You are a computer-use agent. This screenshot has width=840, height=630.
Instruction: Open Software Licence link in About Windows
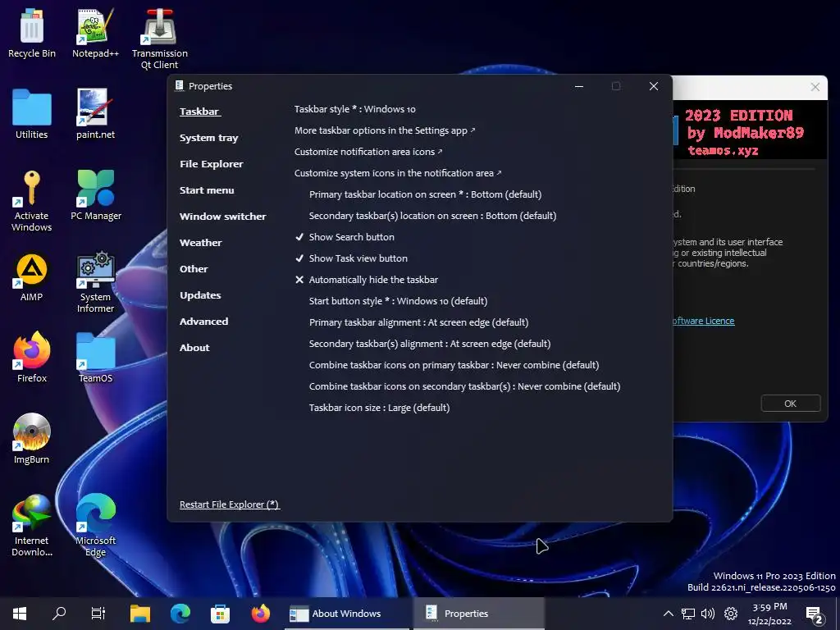click(703, 321)
